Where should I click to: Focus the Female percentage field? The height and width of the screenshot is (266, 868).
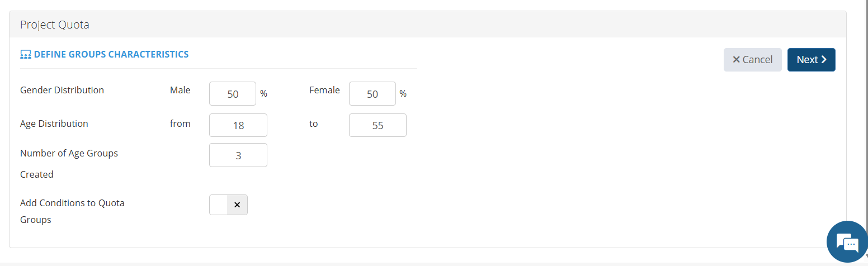click(x=372, y=94)
